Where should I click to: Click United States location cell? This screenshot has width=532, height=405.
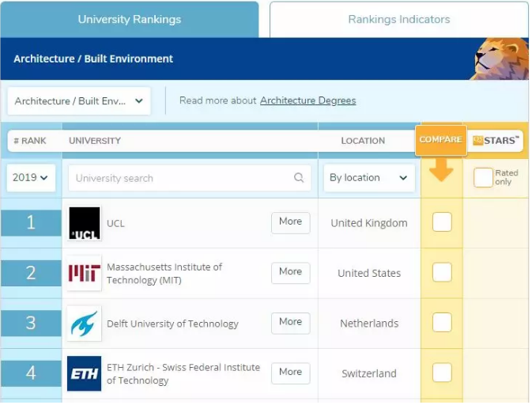(x=370, y=274)
